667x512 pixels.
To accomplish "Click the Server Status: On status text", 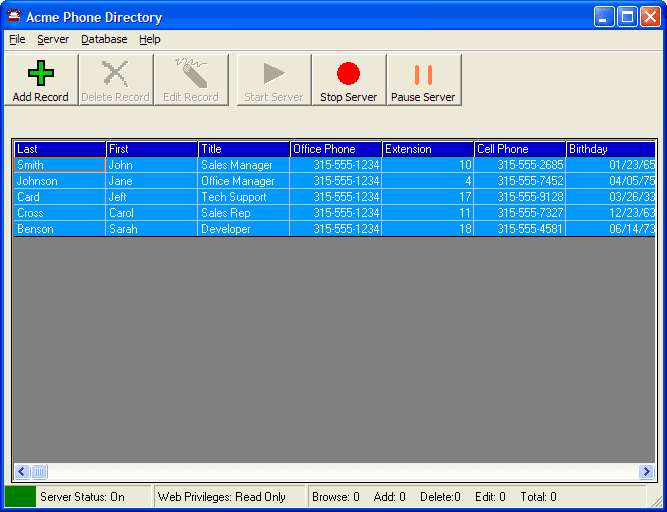I will tap(82, 497).
